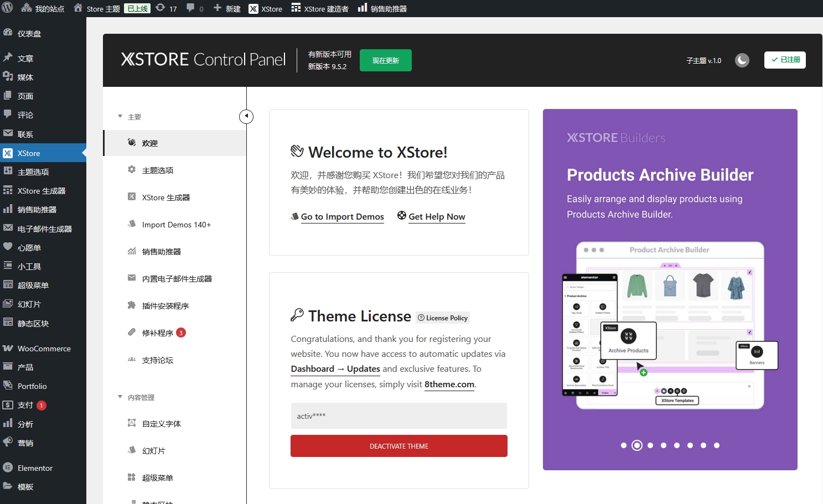Open the 17 pending updates icon
This screenshot has height=504, width=823.
pyautogui.click(x=166, y=8)
